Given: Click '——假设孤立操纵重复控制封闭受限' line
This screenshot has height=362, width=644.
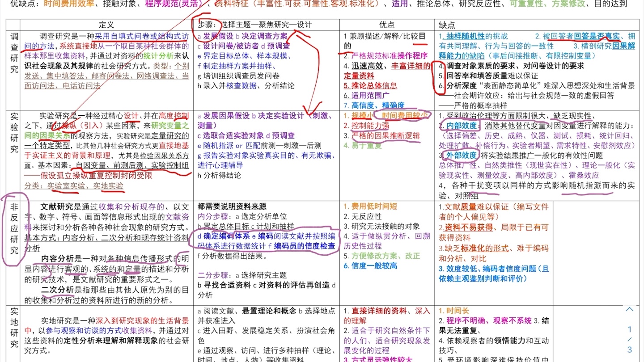Looking at the screenshot, I should (x=89, y=175).
